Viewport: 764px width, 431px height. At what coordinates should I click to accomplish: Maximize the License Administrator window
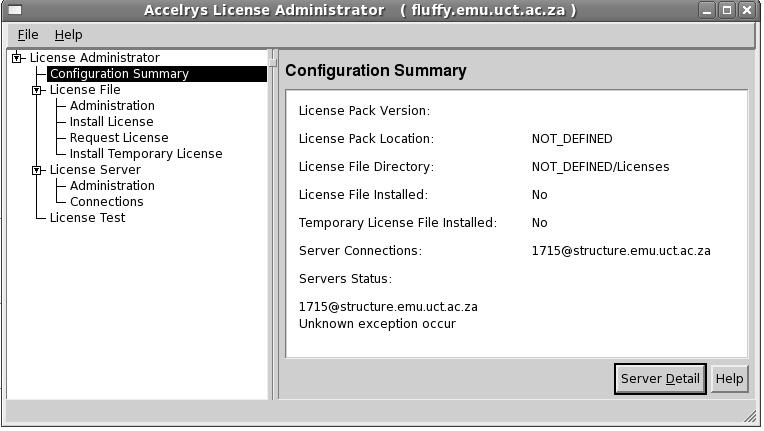727,10
